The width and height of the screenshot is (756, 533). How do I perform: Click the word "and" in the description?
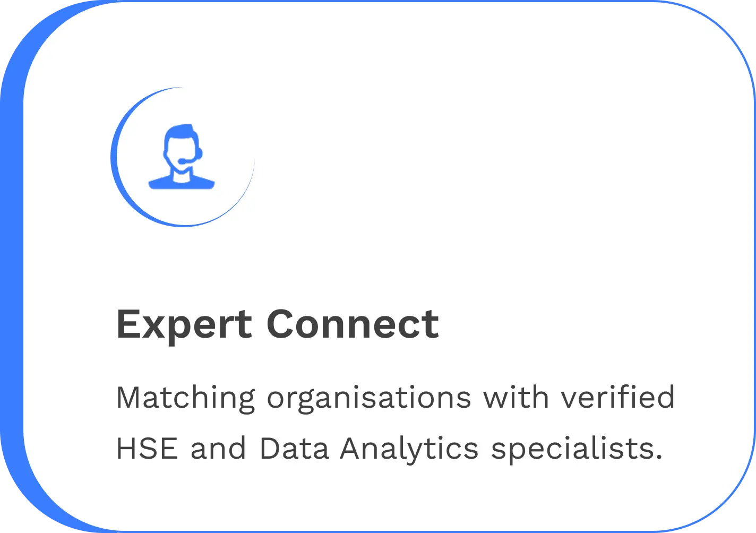click(x=219, y=449)
